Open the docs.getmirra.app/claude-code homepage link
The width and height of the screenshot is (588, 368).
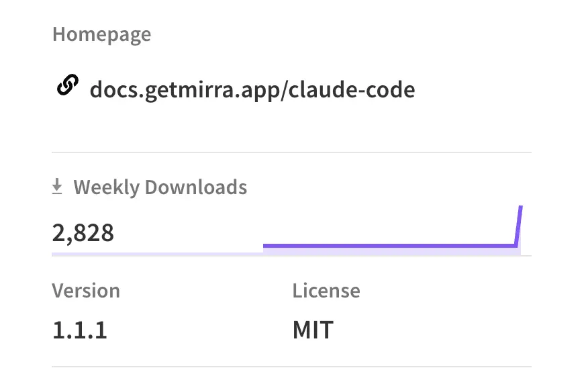(252, 89)
